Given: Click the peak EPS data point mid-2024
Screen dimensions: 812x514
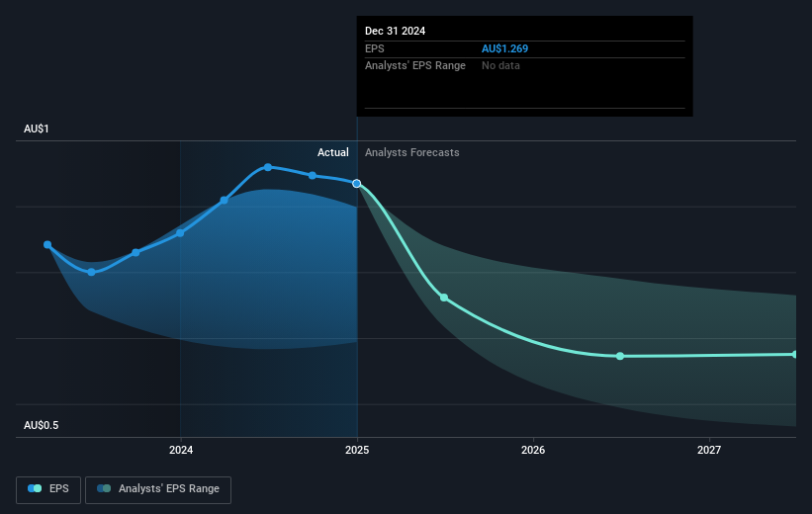Looking at the screenshot, I should coord(268,167).
